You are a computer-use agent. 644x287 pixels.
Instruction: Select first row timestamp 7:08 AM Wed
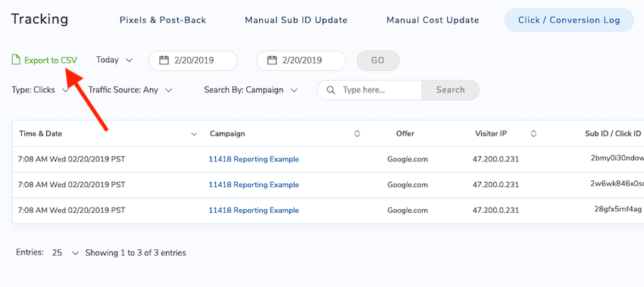tap(71, 159)
